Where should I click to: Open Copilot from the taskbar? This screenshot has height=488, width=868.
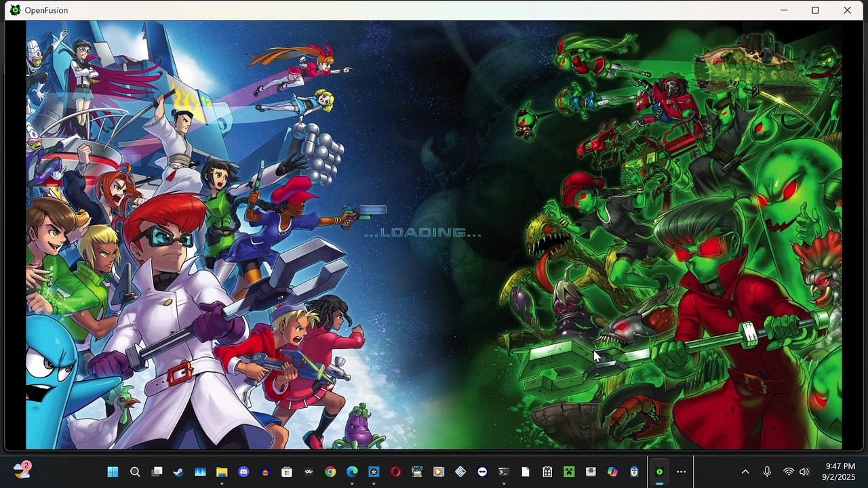(612, 472)
